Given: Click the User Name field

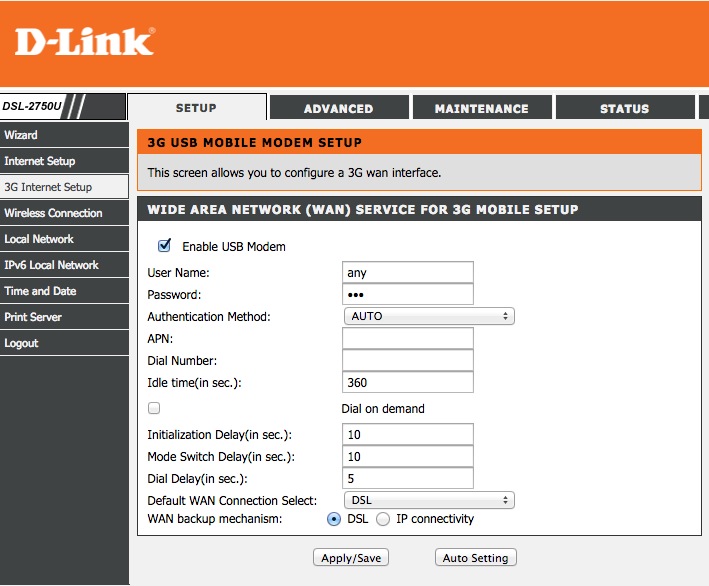Looking at the screenshot, I should coord(408,272).
